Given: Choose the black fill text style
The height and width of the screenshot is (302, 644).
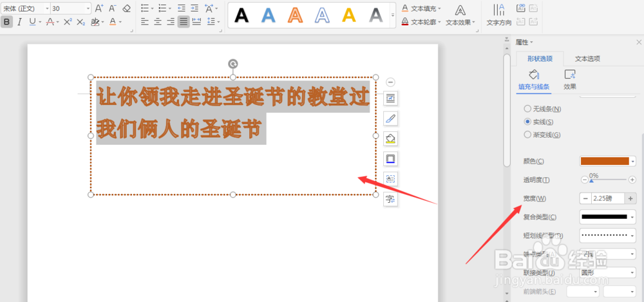Looking at the screenshot, I should 241,15.
